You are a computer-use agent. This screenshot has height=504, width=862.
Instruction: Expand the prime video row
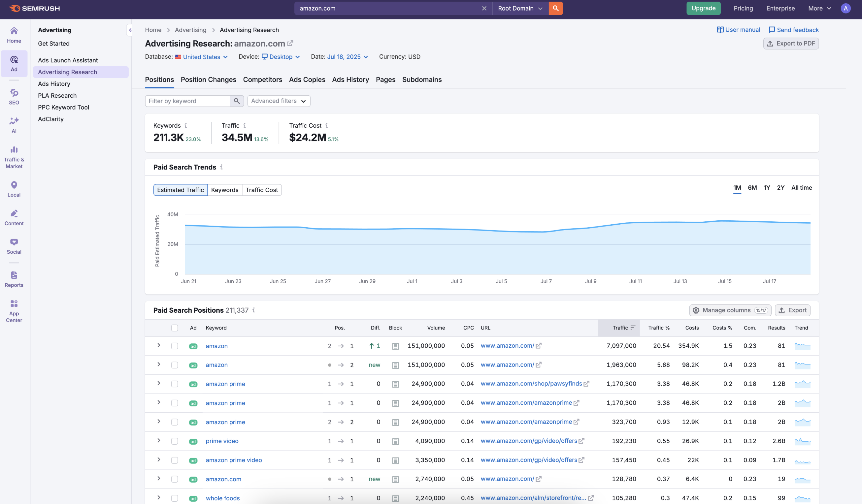159,441
